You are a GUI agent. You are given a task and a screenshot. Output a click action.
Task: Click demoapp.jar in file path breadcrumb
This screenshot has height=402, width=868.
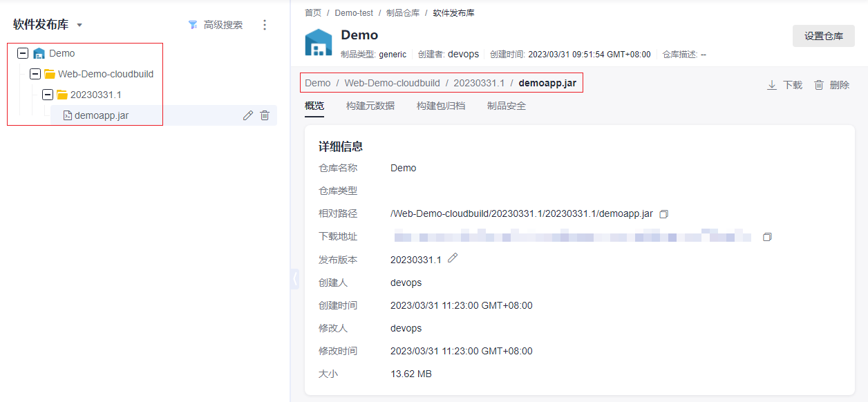547,83
